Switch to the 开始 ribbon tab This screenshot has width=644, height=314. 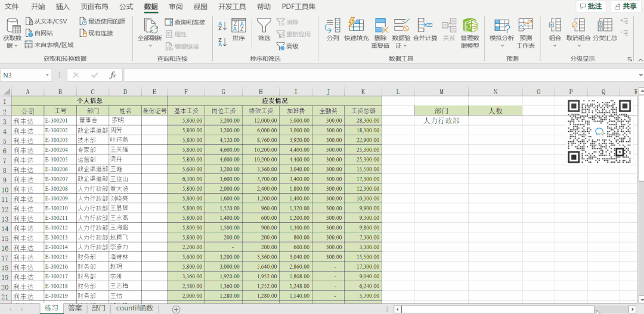coord(38,7)
